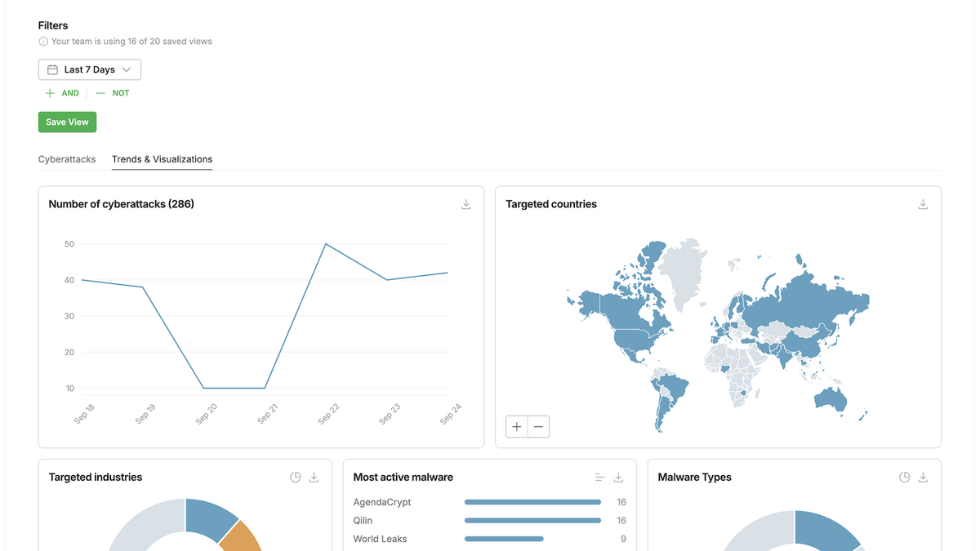Zoom out on the world map
This screenshot has height=551, width=980.
538,426
